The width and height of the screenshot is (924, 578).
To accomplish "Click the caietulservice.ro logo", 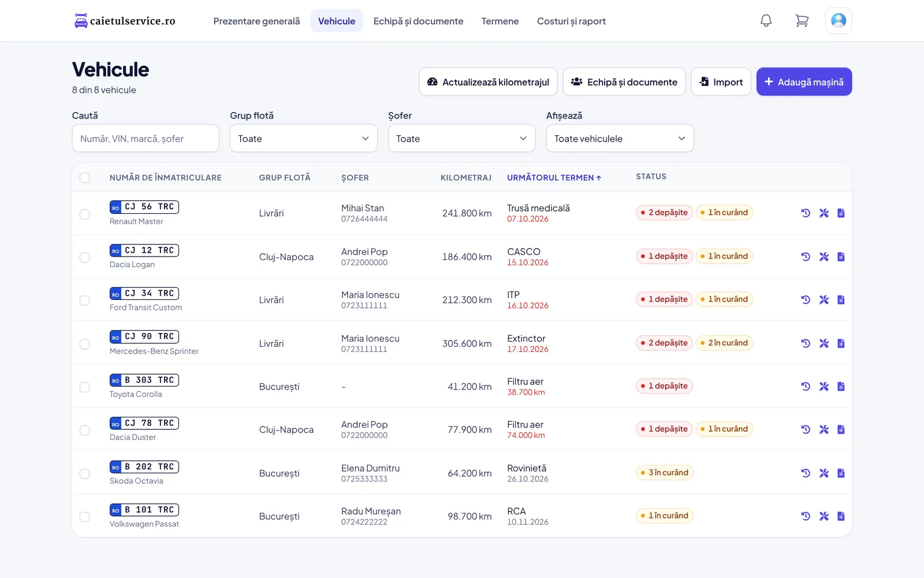I will coord(125,21).
